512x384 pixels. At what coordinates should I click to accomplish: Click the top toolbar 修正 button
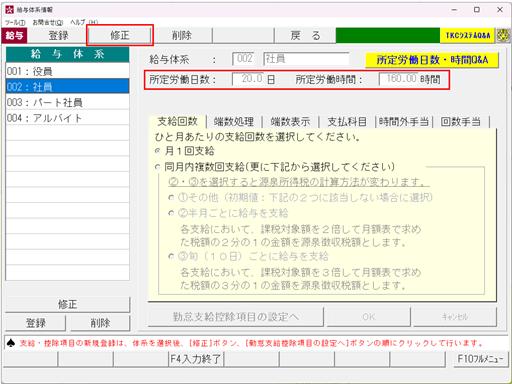coord(120,35)
